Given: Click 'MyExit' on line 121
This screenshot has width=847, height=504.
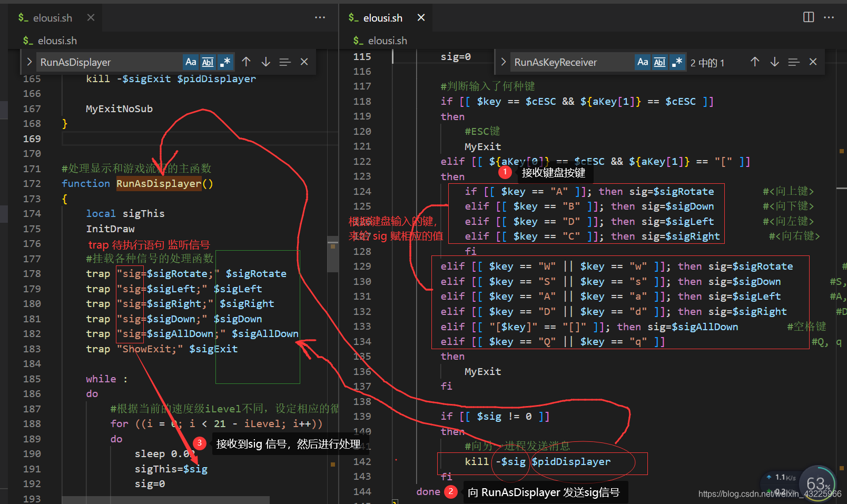Looking at the screenshot, I should point(482,146).
